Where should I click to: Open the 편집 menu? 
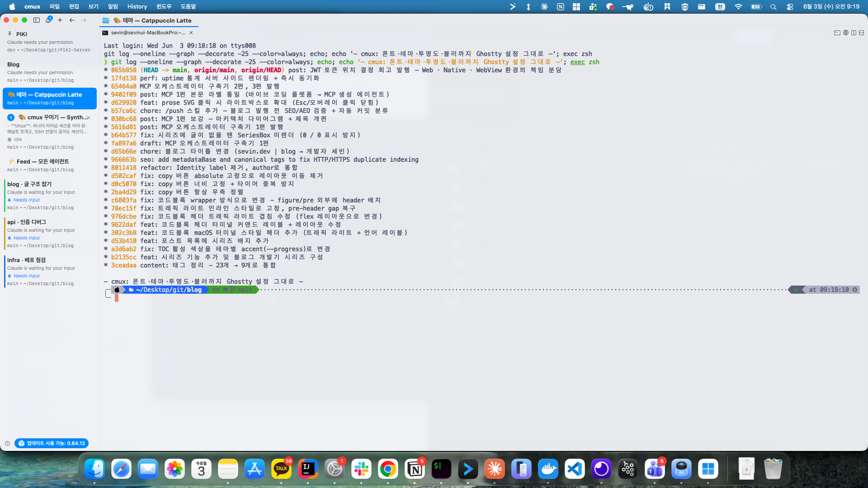click(x=74, y=6)
